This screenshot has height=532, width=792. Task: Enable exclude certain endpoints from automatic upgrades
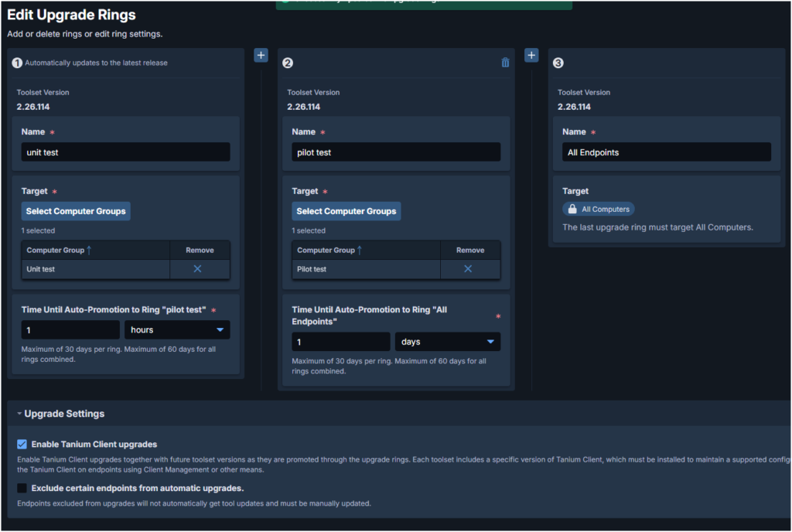[x=22, y=488]
